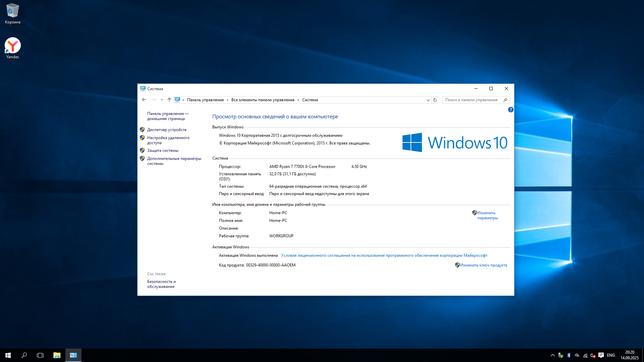The height and width of the screenshot is (362, 644).
Task: Click the refresh button in address bar
Action: (435, 100)
